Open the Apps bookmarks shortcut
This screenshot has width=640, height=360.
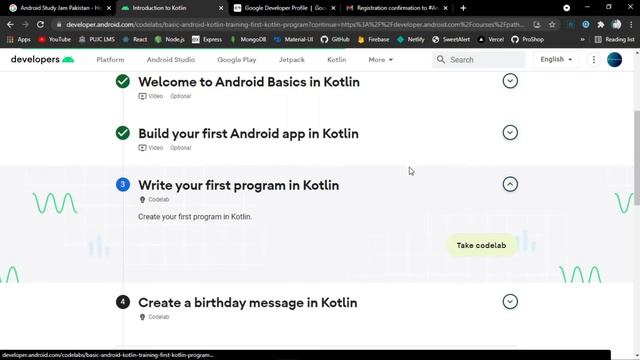pos(19,40)
